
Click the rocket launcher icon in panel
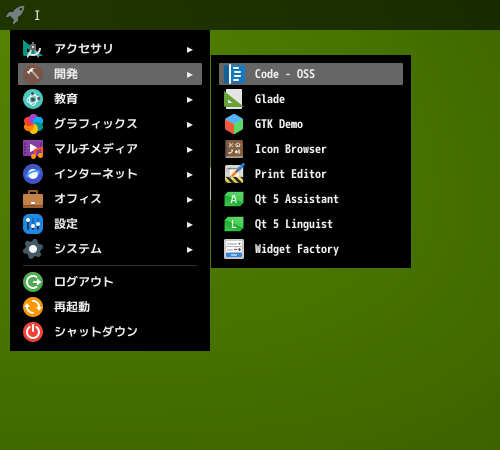[x=15, y=14]
